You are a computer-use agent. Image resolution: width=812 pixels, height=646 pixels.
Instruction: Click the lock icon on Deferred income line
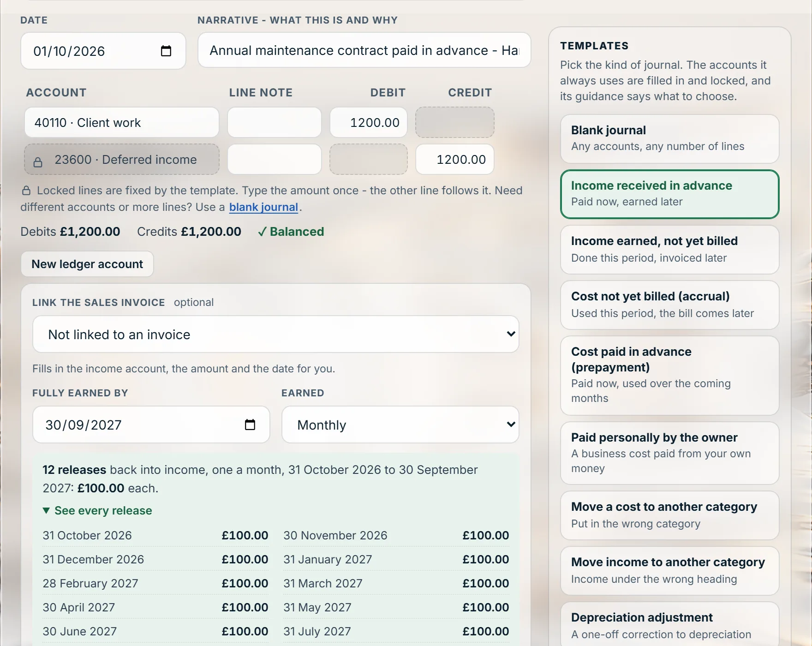(38, 162)
